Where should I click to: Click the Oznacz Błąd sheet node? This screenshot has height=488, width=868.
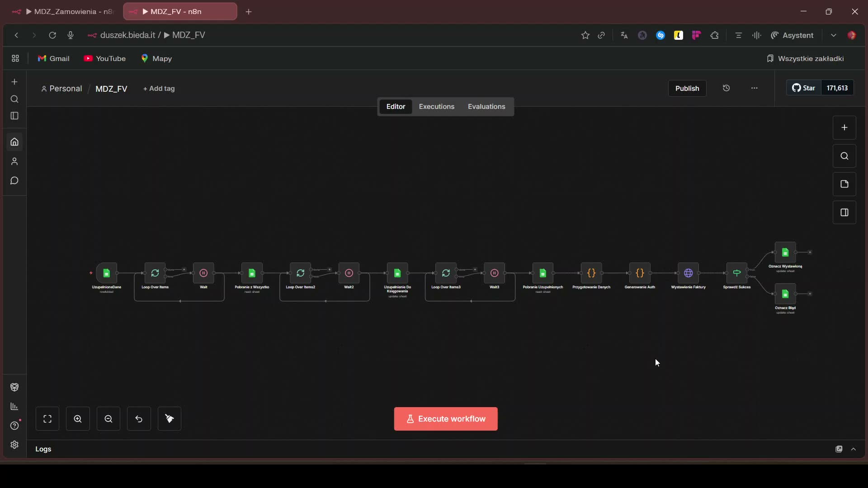tap(785, 294)
